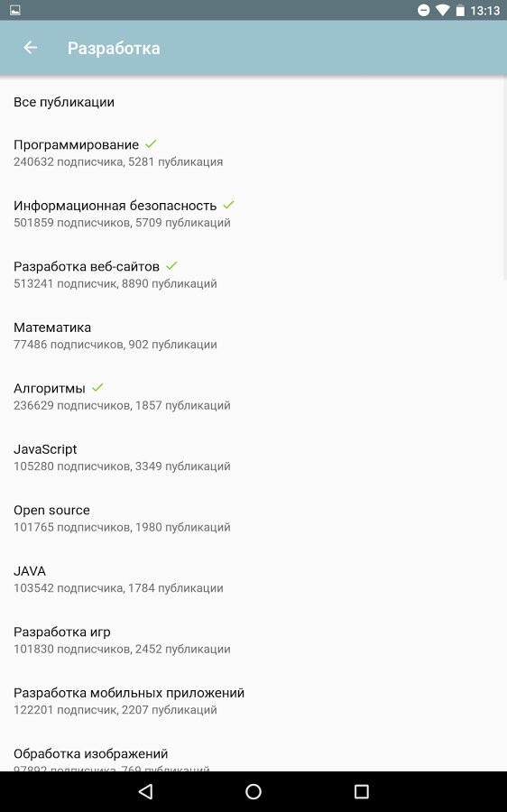Tap the Android home circle button
Screen dimensions: 507x812
click(253, 790)
